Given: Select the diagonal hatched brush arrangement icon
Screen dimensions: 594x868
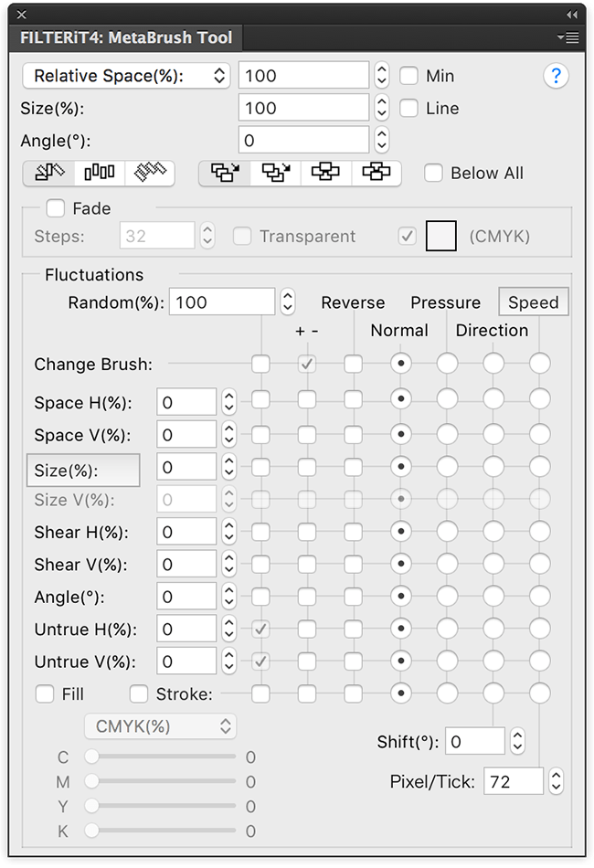Looking at the screenshot, I should click(x=150, y=174).
